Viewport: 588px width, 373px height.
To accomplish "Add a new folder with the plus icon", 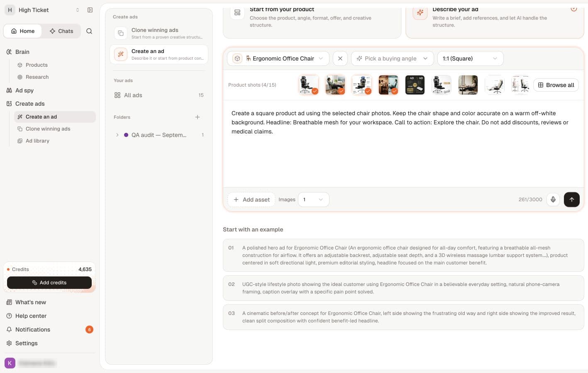I will pyautogui.click(x=198, y=117).
